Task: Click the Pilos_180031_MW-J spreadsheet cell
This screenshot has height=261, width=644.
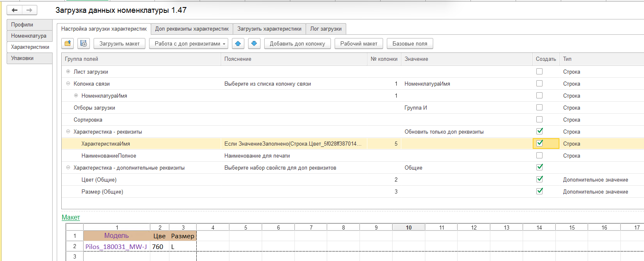Action: pos(116,247)
